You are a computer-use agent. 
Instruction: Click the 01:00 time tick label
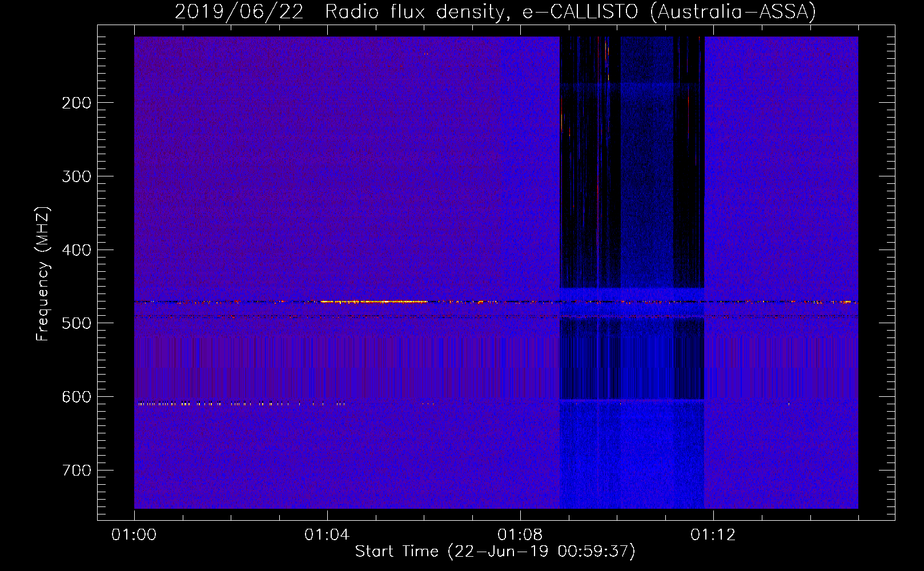[x=134, y=535]
